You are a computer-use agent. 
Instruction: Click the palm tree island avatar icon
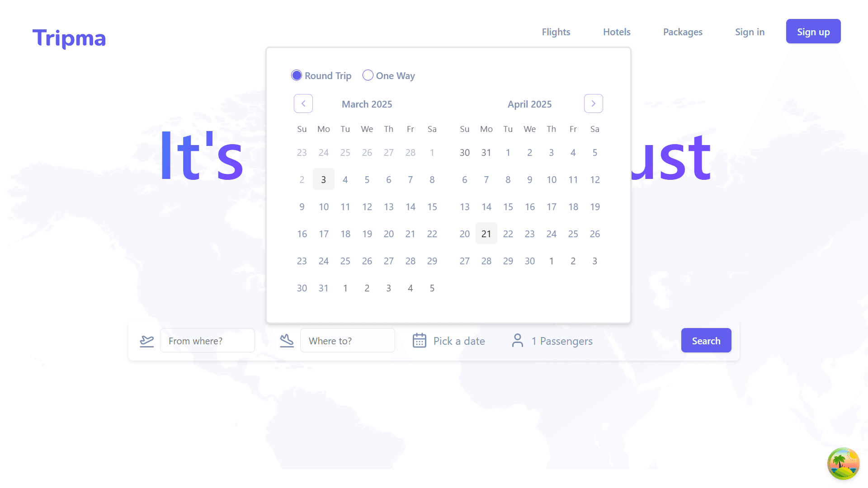click(x=843, y=463)
